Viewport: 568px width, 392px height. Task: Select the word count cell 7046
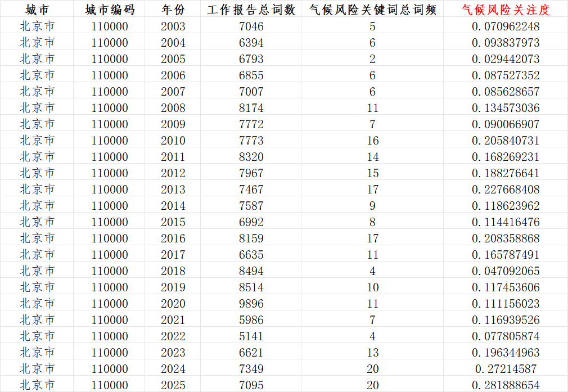coord(251,26)
